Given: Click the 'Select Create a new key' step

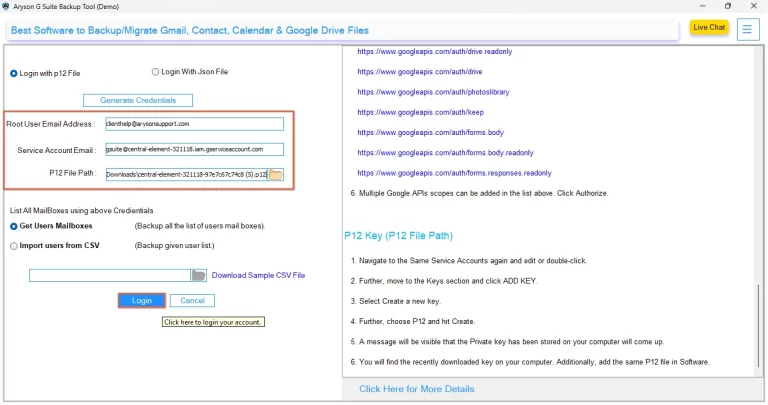Looking at the screenshot, I should 395,301.
